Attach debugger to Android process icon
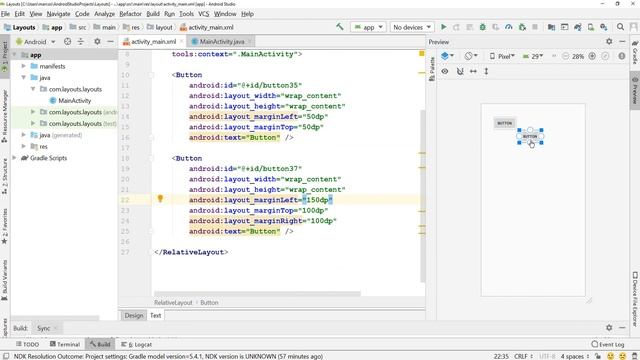The height and width of the screenshot is (360, 640). click(522, 27)
